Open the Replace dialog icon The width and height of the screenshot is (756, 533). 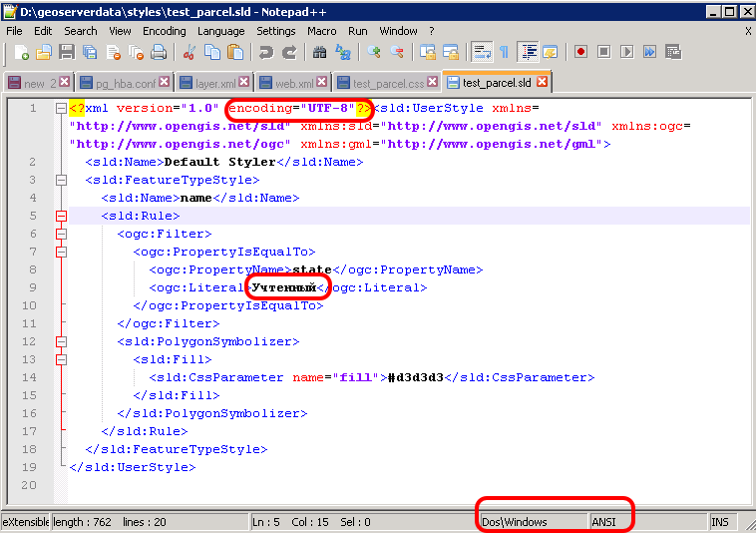pyautogui.click(x=343, y=52)
